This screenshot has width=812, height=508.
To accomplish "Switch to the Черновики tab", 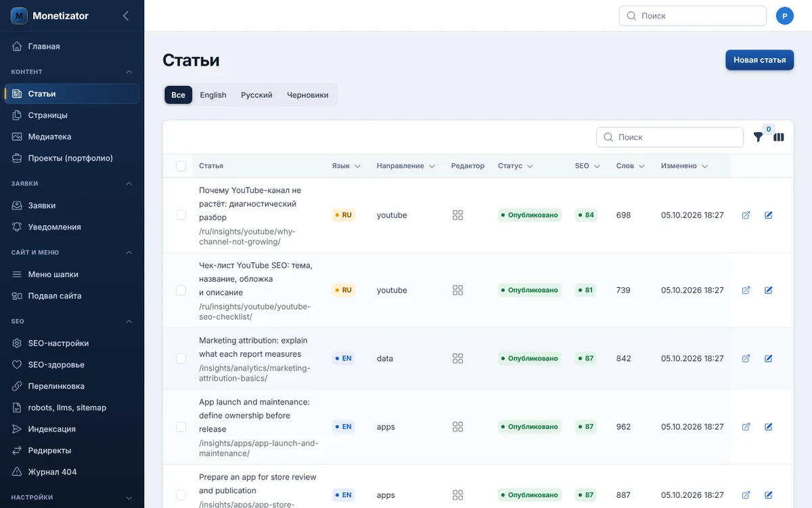I will [x=308, y=95].
